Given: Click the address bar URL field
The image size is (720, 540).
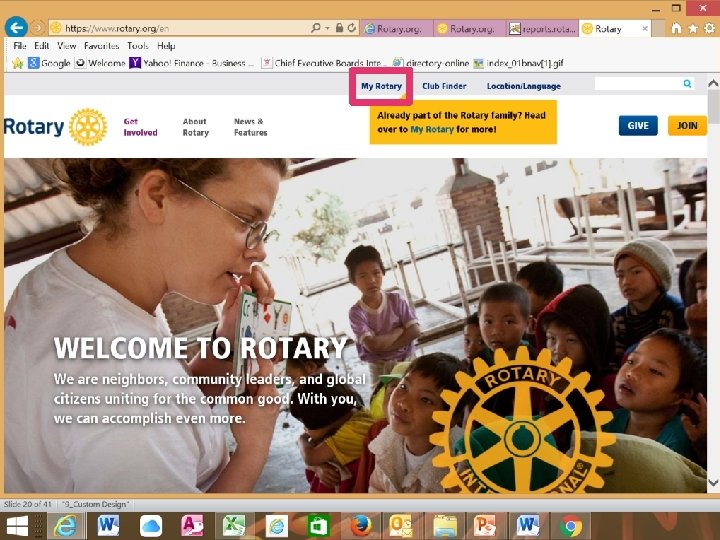Looking at the screenshot, I should click(x=185, y=28).
